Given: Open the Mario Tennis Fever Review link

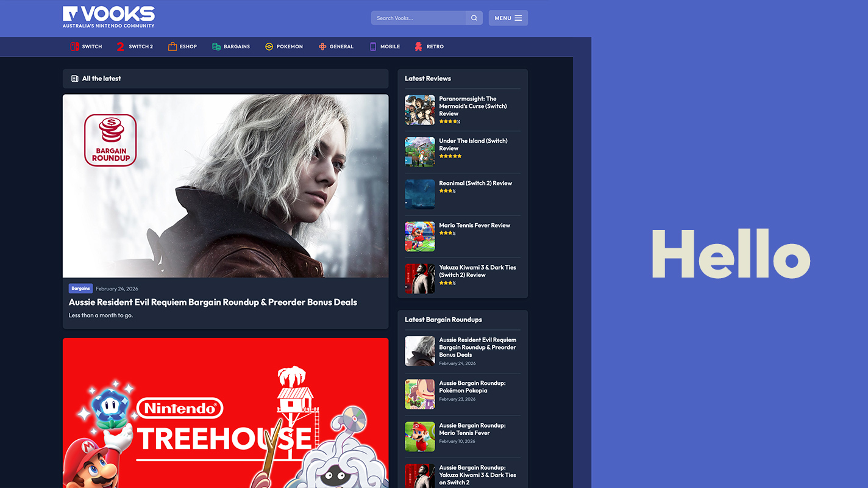Looking at the screenshot, I should (x=474, y=225).
